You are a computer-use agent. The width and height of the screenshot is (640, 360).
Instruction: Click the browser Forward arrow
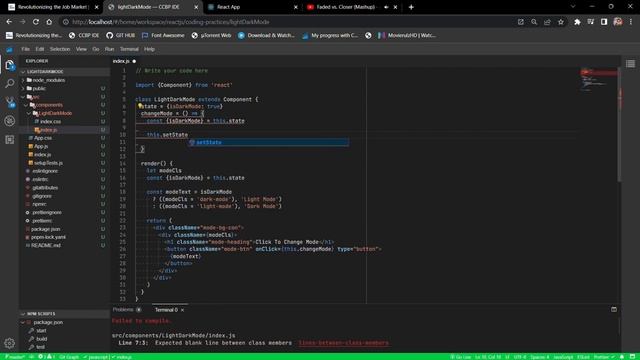22,22
